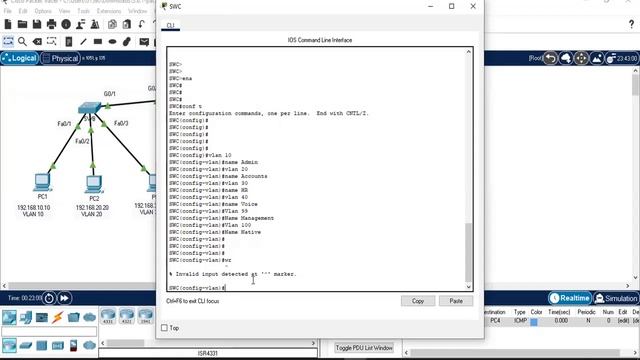Open the Extensions menu
The image size is (640, 360).
coord(109,11)
